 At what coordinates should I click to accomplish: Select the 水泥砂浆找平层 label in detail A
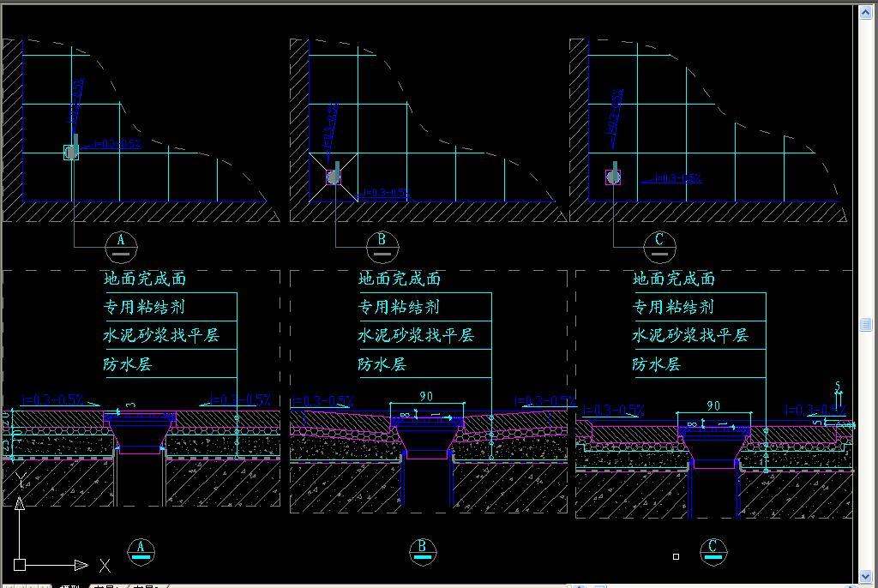(161, 335)
